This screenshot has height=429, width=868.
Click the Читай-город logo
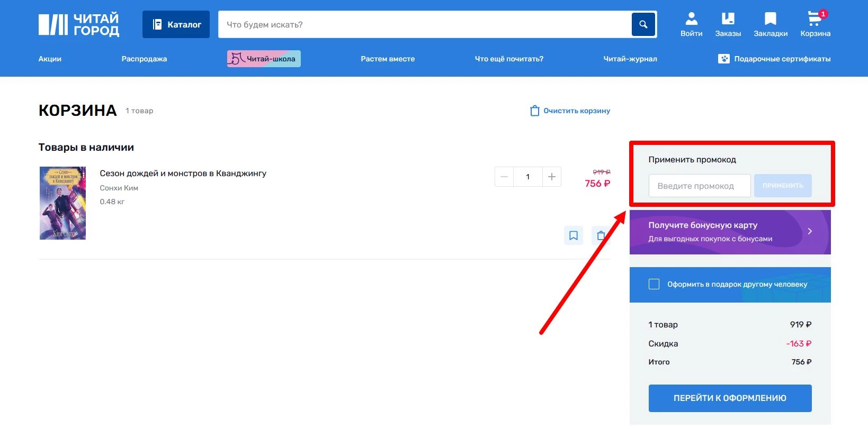click(x=79, y=24)
